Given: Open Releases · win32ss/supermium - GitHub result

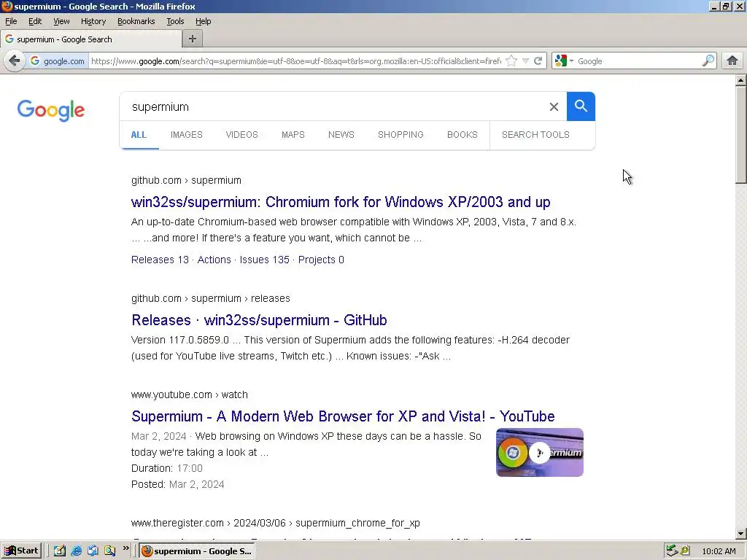Looking at the screenshot, I should (x=259, y=320).
